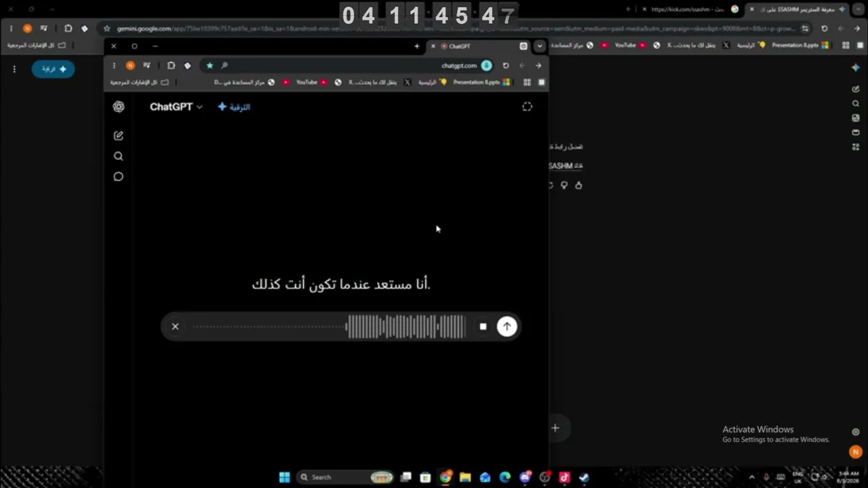This screenshot has width=868, height=488.
Task: Open site tune icon in Gemini address bar
Action: click(x=805, y=28)
